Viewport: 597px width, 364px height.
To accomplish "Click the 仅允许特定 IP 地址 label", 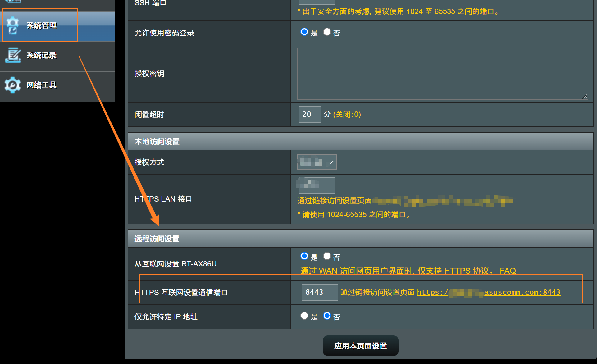I will (166, 317).
